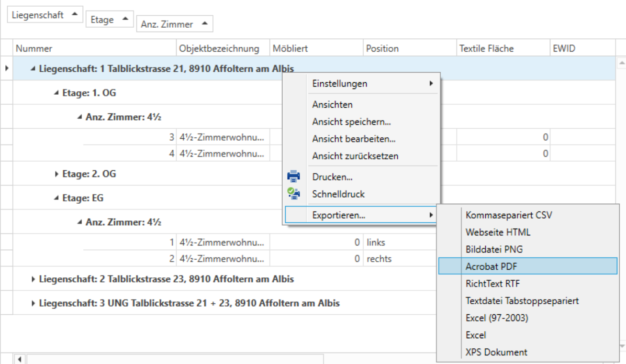Click the EWID column header

click(582, 48)
